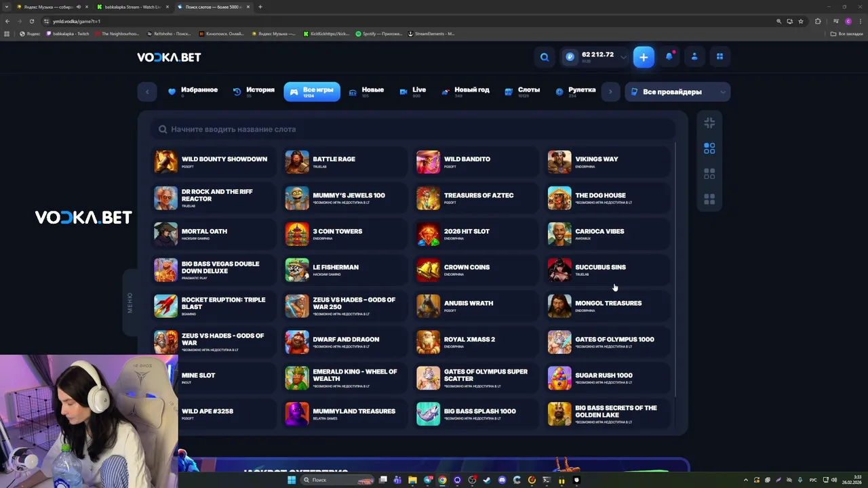Open Anubis Wrath game icon
Image resolution: width=868 pixels, height=488 pixels.
[x=428, y=306]
